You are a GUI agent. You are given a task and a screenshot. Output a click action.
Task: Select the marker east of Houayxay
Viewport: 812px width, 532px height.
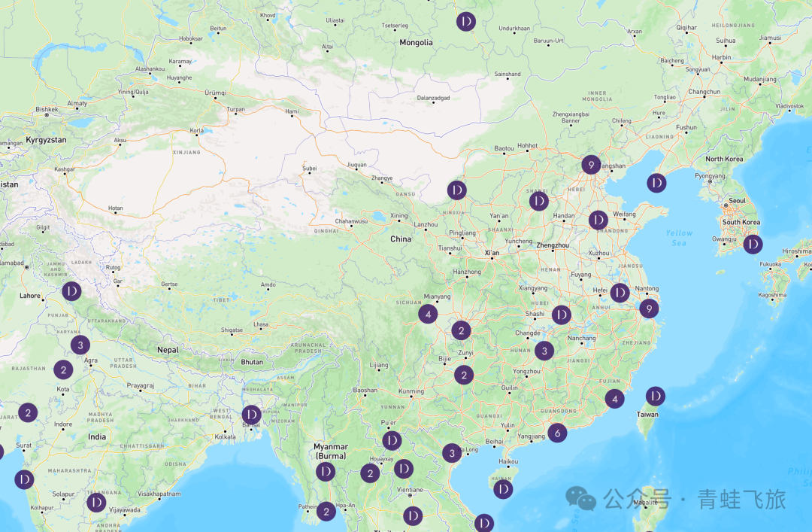[x=404, y=470]
